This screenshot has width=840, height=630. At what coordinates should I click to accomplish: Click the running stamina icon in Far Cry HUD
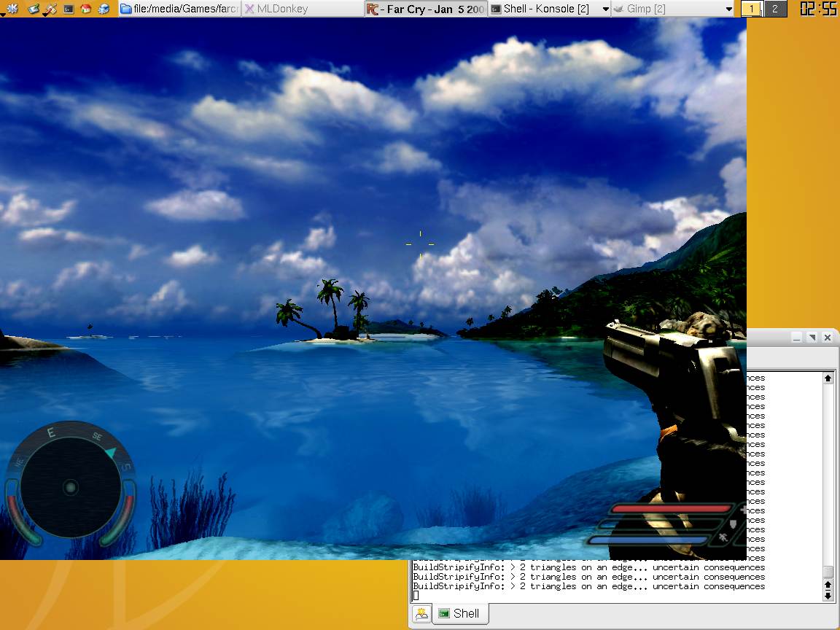pyautogui.click(x=723, y=537)
